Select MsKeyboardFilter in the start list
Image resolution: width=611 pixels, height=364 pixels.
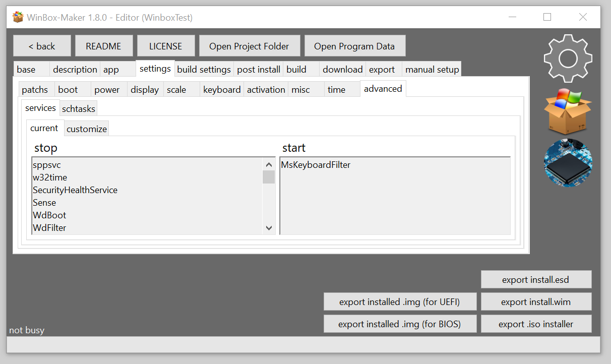click(395, 164)
